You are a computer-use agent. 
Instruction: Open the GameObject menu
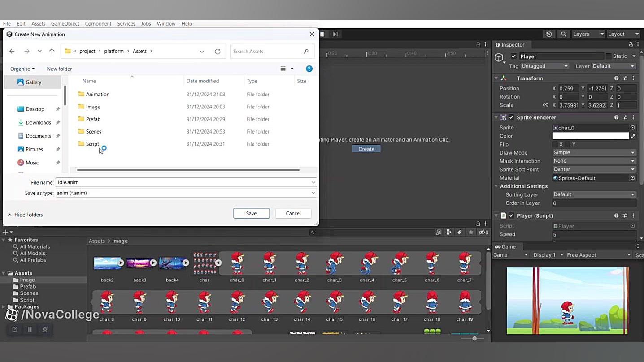(x=65, y=24)
